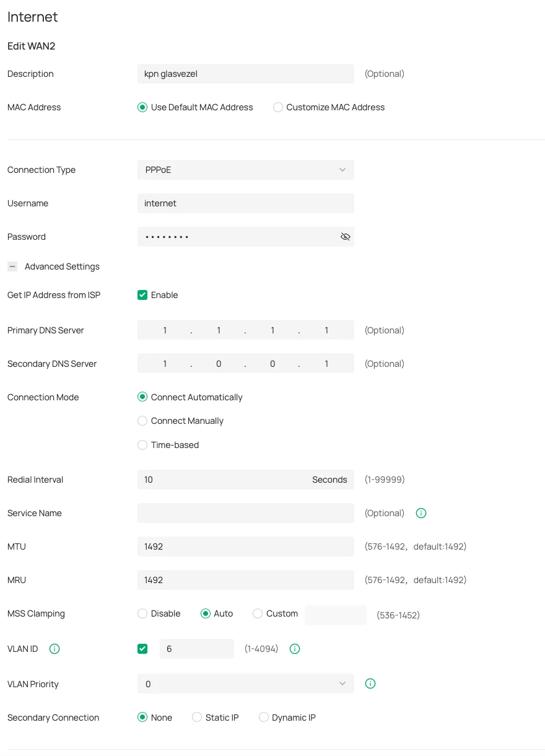Viewport: 545px width, 756px height.
Task: Click the '(536-1452)' range hint
Action: pyautogui.click(x=398, y=615)
